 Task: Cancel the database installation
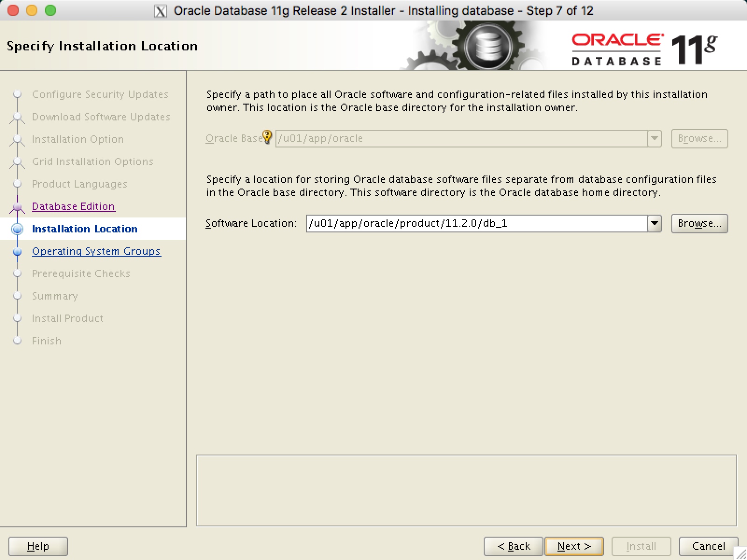pyautogui.click(x=708, y=546)
